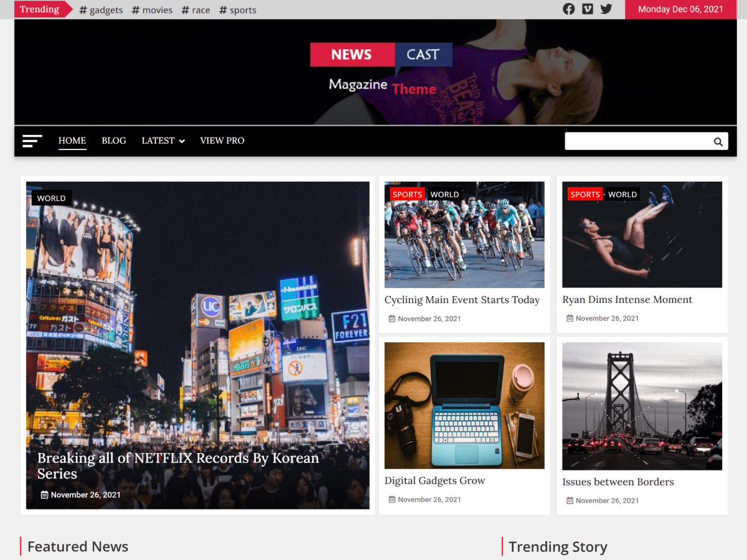Open the Cyclinig Main Event Starts Today headline

click(462, 300)
